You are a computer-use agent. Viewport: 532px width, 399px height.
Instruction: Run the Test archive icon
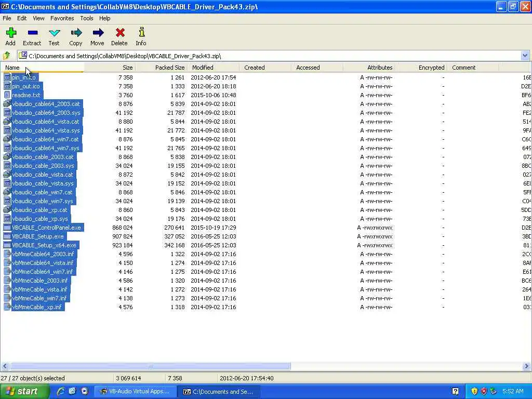click(54, 33)
